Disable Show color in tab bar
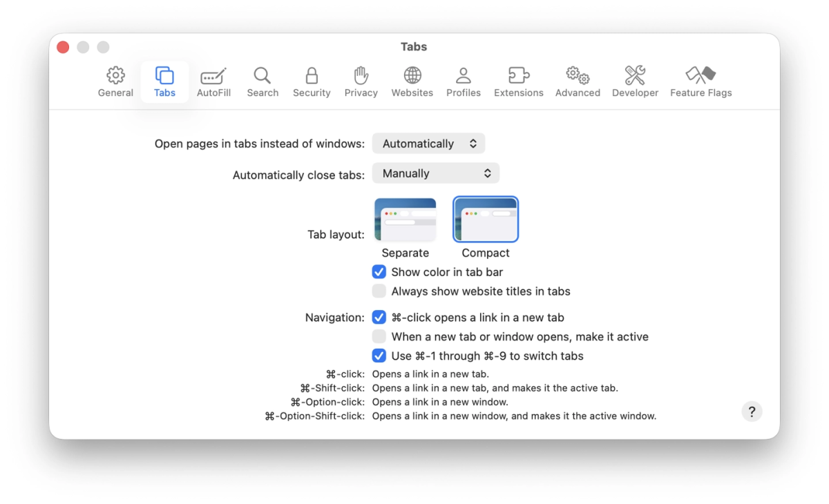This screenshot has width=829, height=504. coord(379,272)
